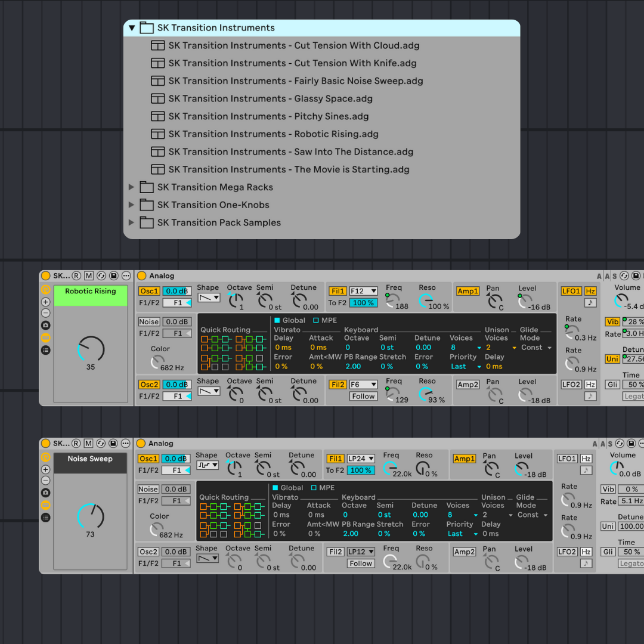
Task: Click the Follow button under Fil2
Action: pyautogui.click(x=363, y=396)
